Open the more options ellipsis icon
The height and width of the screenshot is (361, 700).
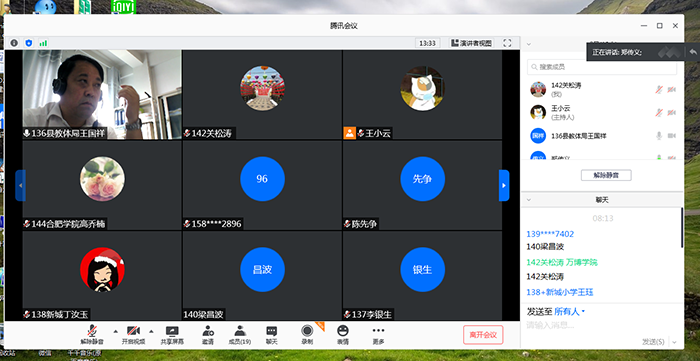tap(378, 331)
